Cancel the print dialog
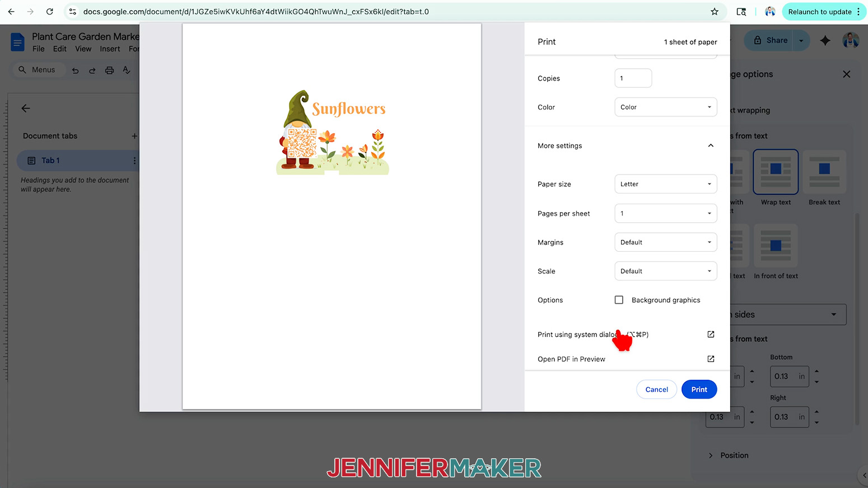Viewport: 868px width, 488px height. click(x=656, y=390)
